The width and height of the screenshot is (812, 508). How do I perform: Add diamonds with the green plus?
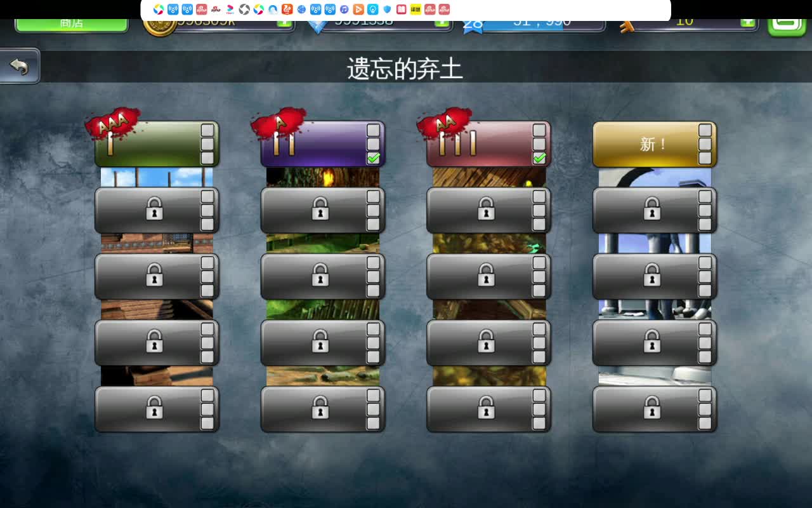click(x=442, y=23)
